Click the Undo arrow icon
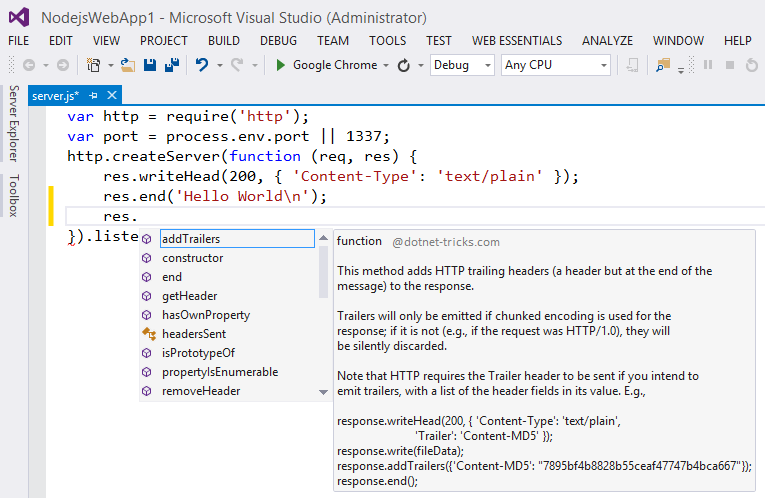Screen dimensions: 765x498 [202, 65]
